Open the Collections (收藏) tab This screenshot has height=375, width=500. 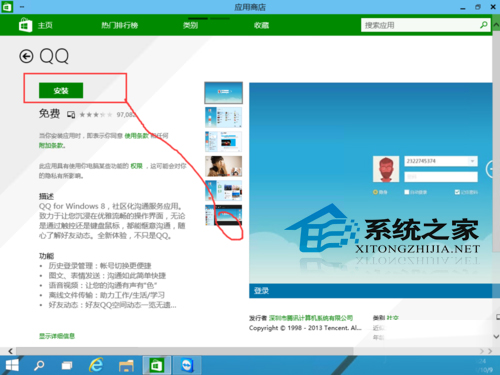(261, 25)
